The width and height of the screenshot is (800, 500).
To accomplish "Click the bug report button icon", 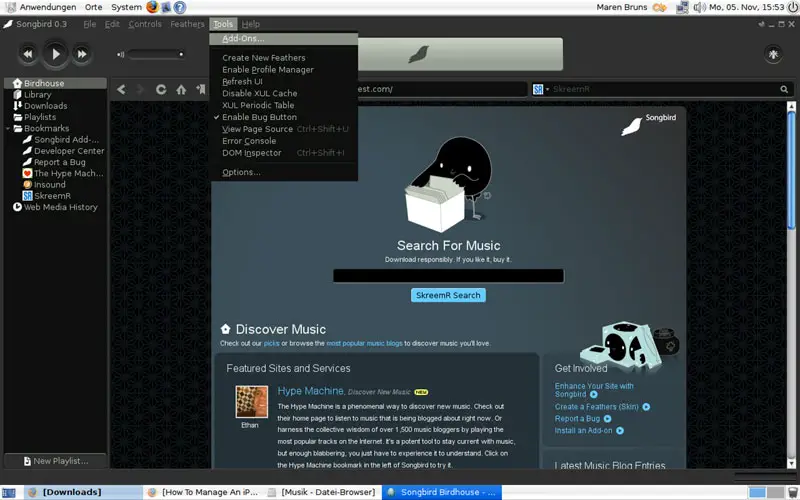I will click(x=773, y=54).
